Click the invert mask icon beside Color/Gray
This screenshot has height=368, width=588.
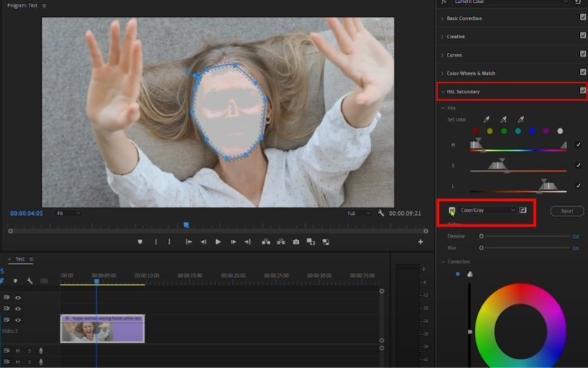tap(523, 210)
